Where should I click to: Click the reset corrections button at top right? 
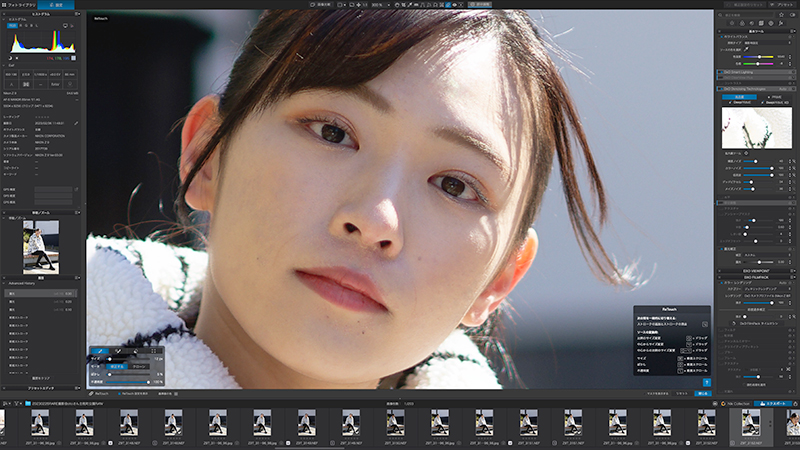pyautogui.click(x=745, y=5)
